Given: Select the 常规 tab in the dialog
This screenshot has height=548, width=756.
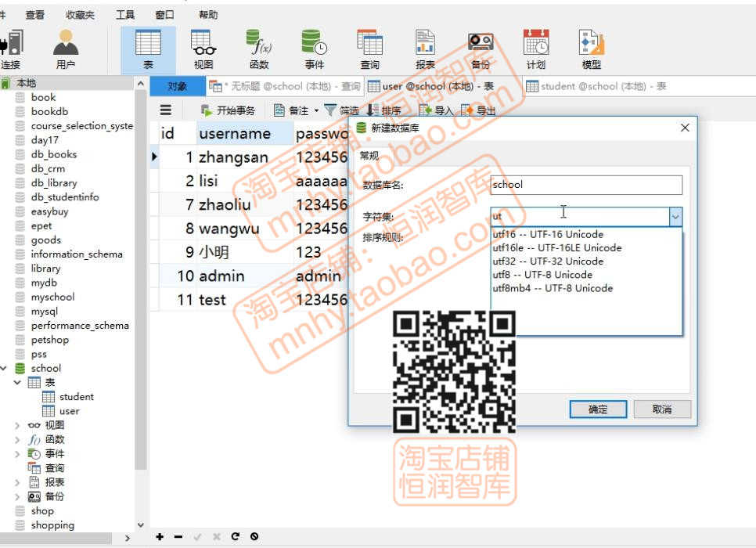Looking at the screenshot, I should 370,156.
